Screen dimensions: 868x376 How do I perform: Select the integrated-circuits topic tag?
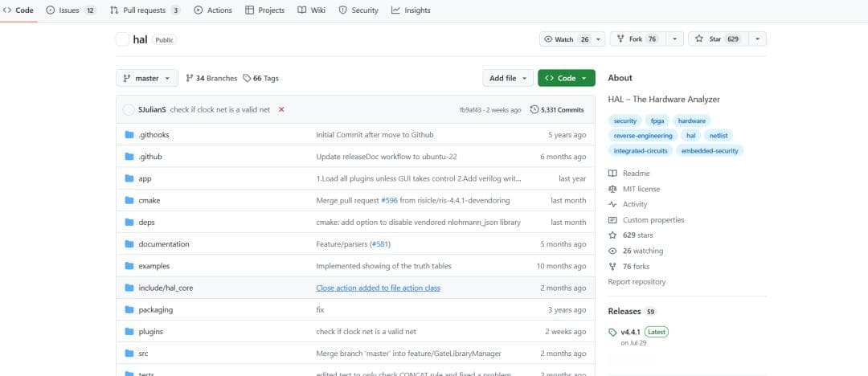point(641,150)
